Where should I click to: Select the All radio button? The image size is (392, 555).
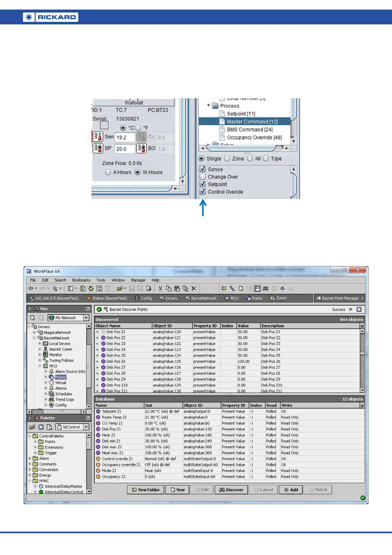click(250, 159)
